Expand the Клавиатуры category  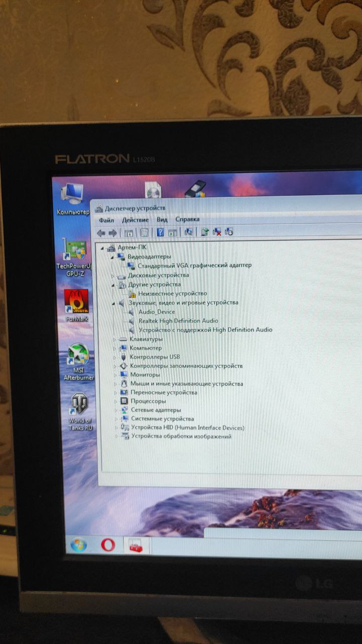[114, 339]
